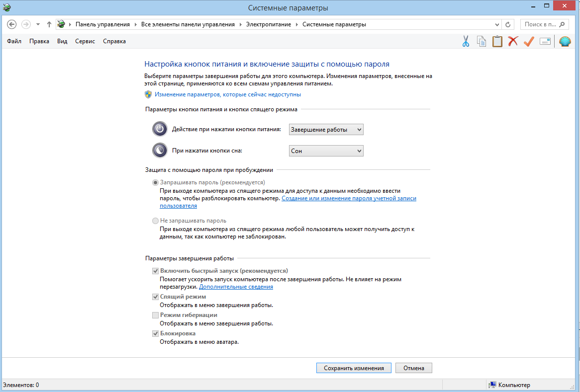Open the Вид menu
This screenshot has width=580, height=392.
pos(62,41)
